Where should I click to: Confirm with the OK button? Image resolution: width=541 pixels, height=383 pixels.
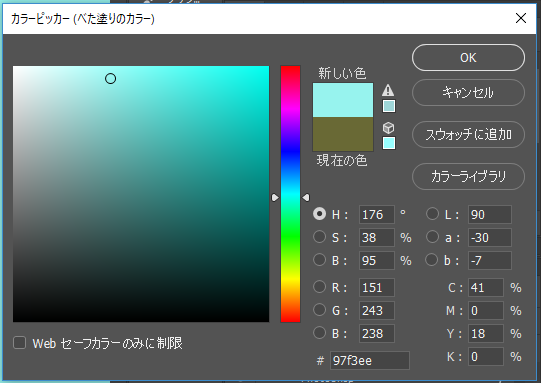[468, 58]
